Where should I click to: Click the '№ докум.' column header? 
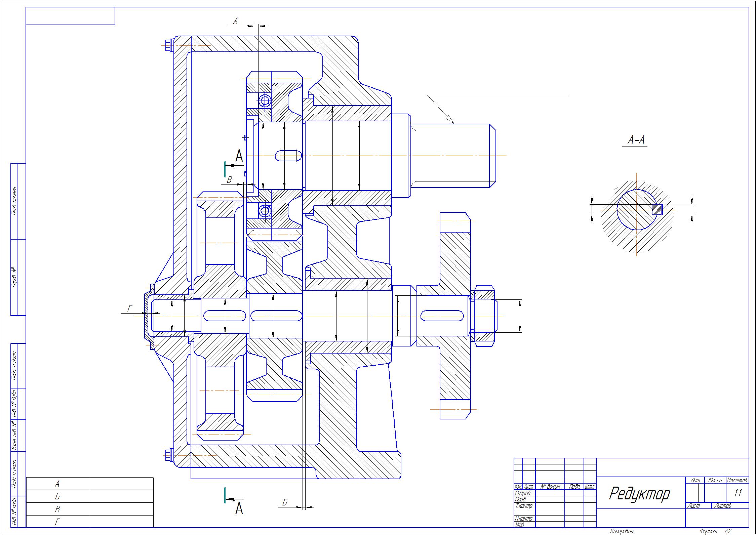550,487
